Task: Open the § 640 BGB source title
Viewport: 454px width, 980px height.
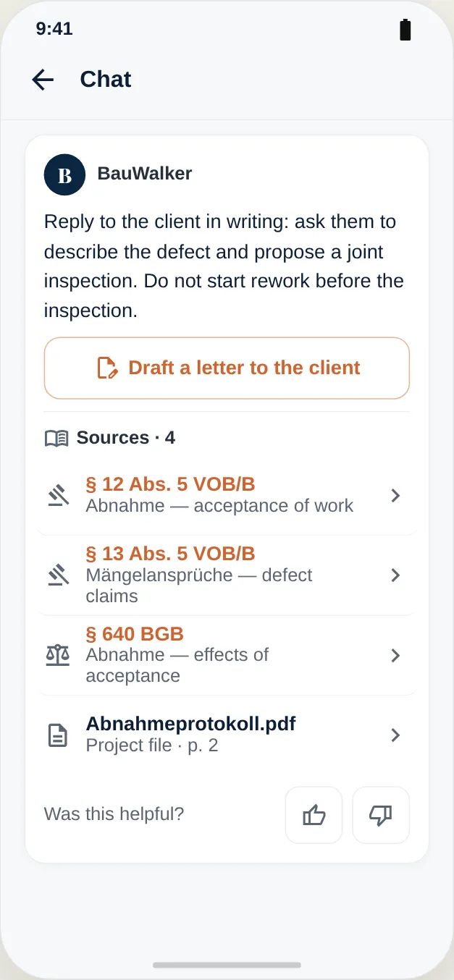Action: (x=135, y=634)
